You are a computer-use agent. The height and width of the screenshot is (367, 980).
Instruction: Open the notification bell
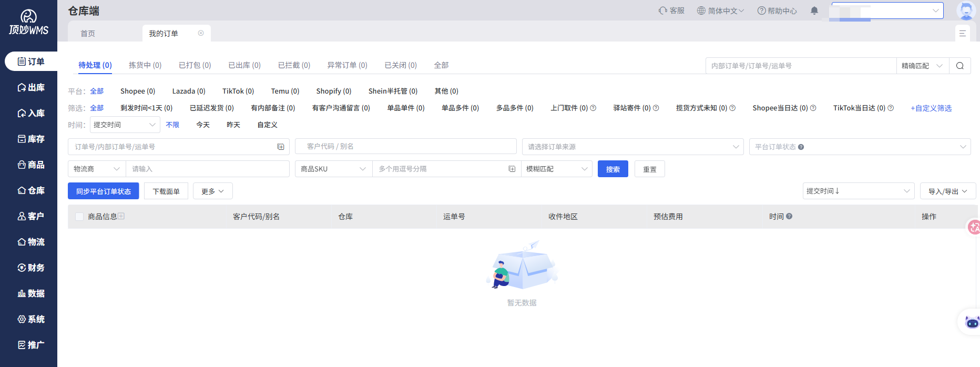pos(814,11)
